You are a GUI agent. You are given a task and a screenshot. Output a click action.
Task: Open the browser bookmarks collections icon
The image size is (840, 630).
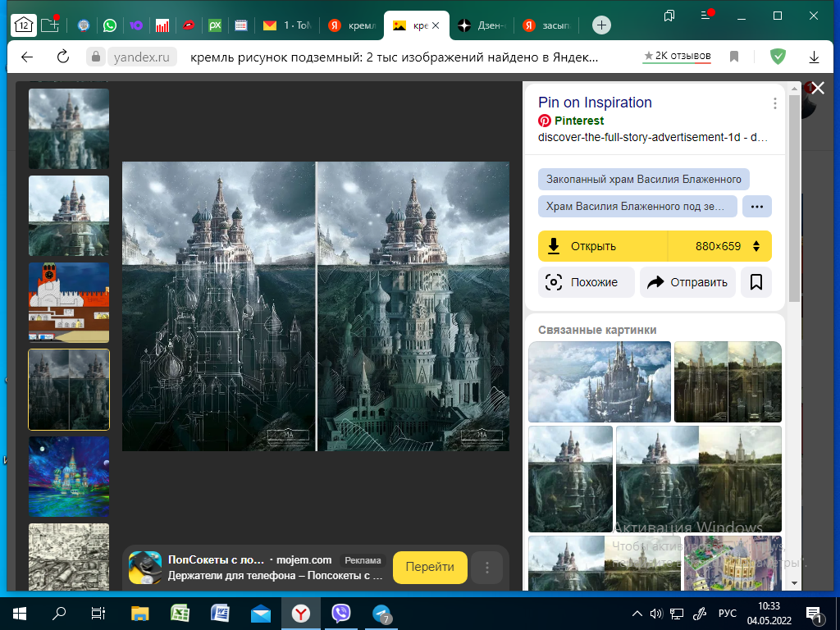tap(669, 16)
